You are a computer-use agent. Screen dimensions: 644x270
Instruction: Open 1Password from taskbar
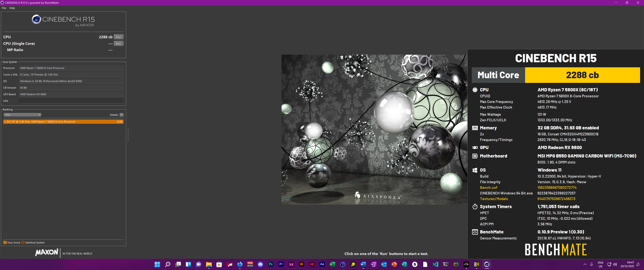[343, 264]
